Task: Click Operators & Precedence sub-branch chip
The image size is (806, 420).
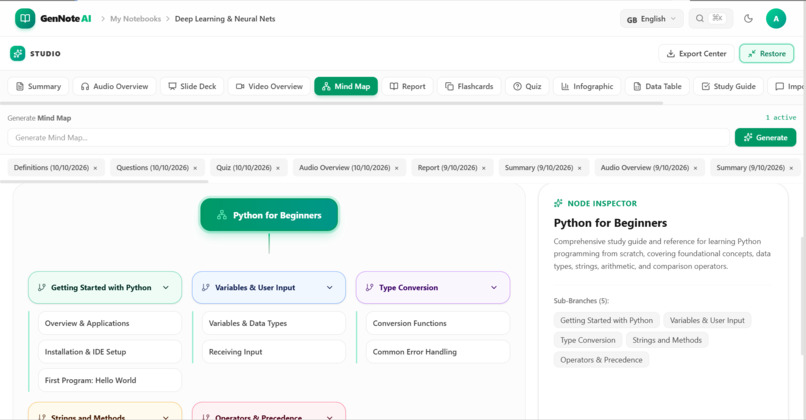Action: click(601, 360)
